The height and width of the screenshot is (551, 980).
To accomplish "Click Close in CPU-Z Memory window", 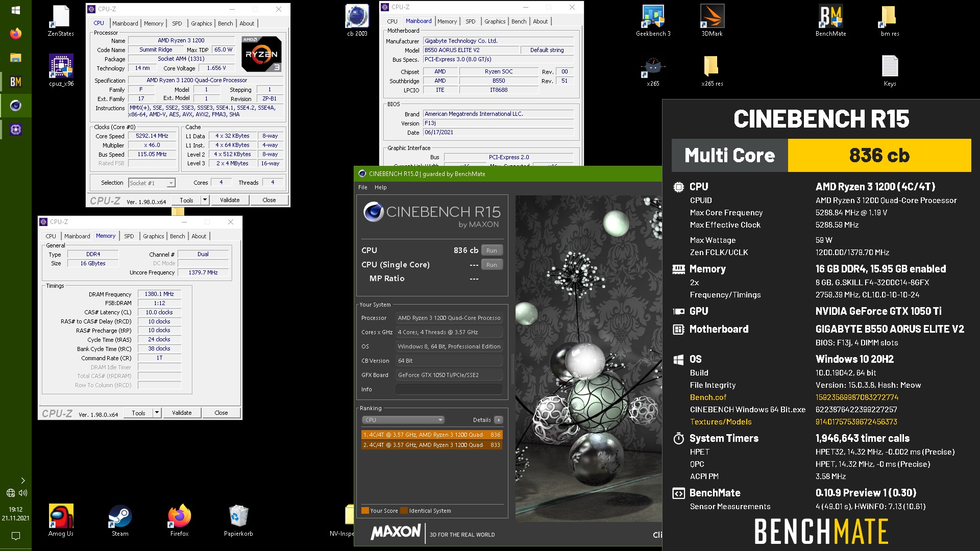I will (x=221, y=413).
